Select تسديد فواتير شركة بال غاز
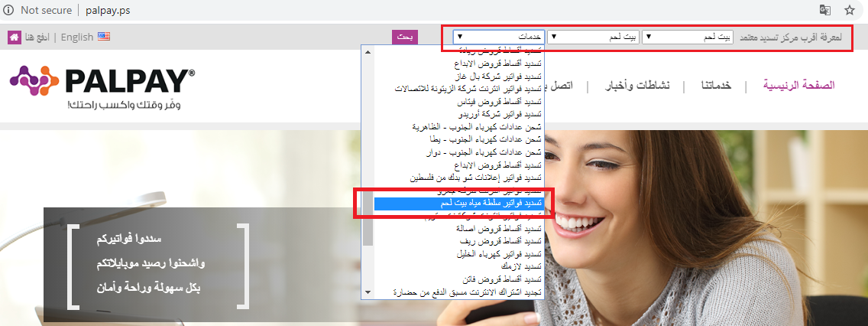This screenshot has height=326, width=868. click(x=459, y=76)
